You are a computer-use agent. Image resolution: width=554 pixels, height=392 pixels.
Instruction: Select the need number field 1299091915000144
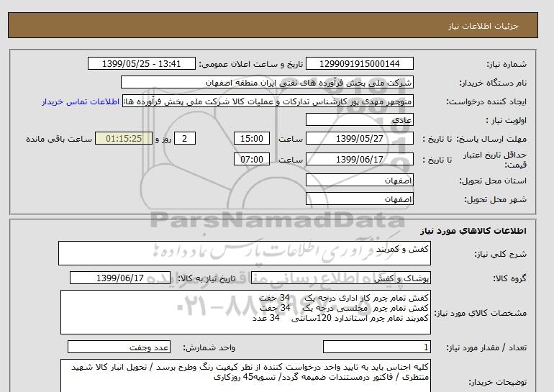point(359,63)
